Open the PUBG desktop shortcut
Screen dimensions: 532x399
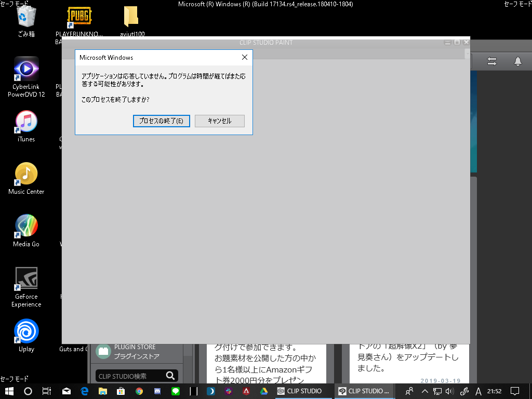[x=79, y=21]
